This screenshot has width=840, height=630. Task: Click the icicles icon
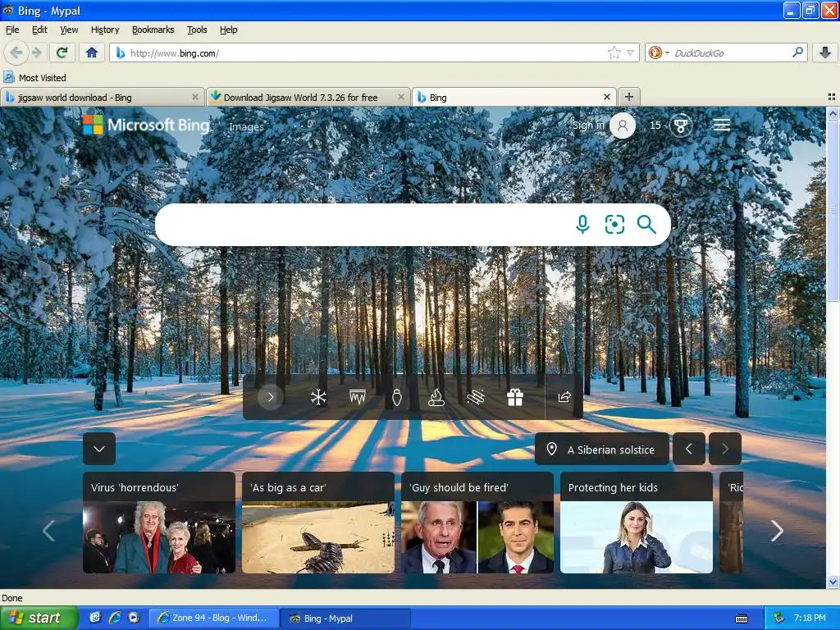click(358, 397)
